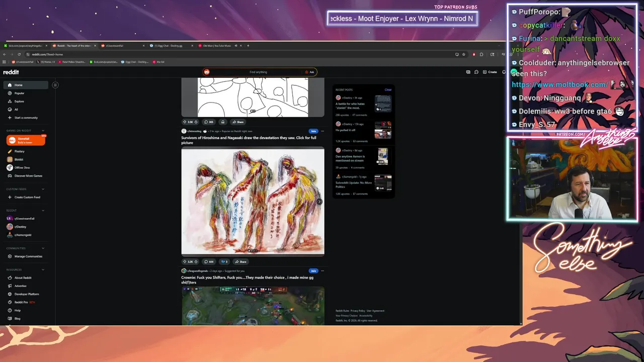The width and height of the screenshot is (644, 362).
Task: Switch to the kick.com popout browser tab
Action: click(24, 46)
